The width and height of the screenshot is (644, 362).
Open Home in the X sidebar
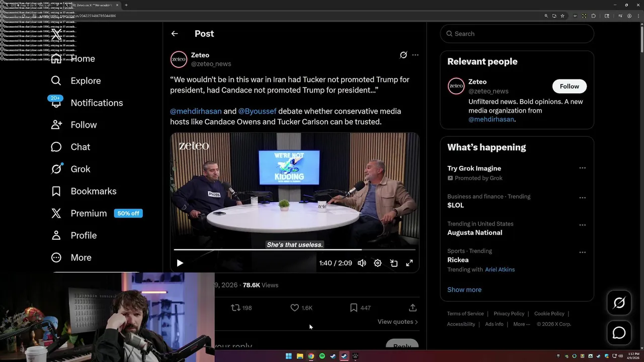(x=73, y=59)
